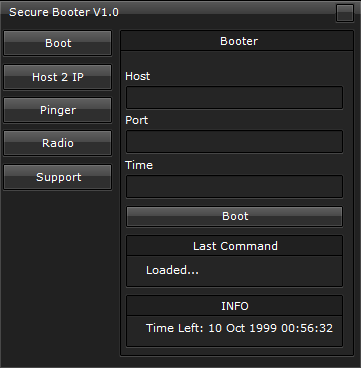Click the Time field label
The width and height of the screenshot is (361, 368).
(x=139, y=165)
